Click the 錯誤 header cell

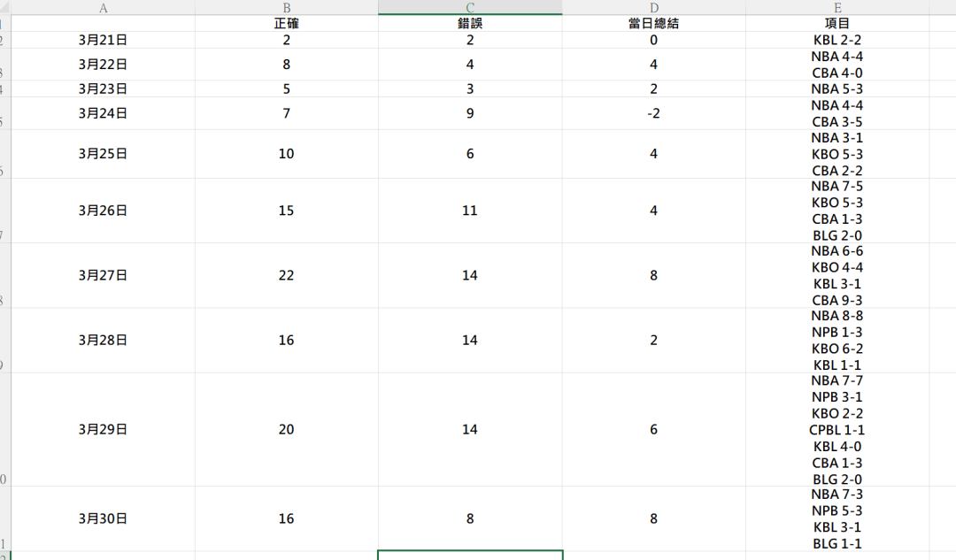470,23
